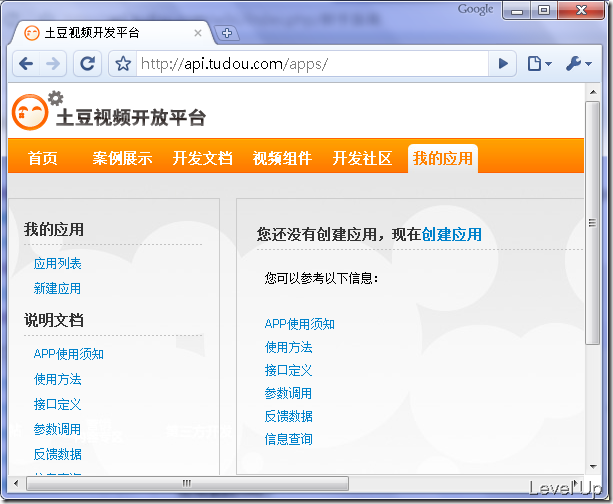The width and height of the screenshot is (613, 504).
Task: Reload the page with the refresh icon
Action: click(88, 63)
